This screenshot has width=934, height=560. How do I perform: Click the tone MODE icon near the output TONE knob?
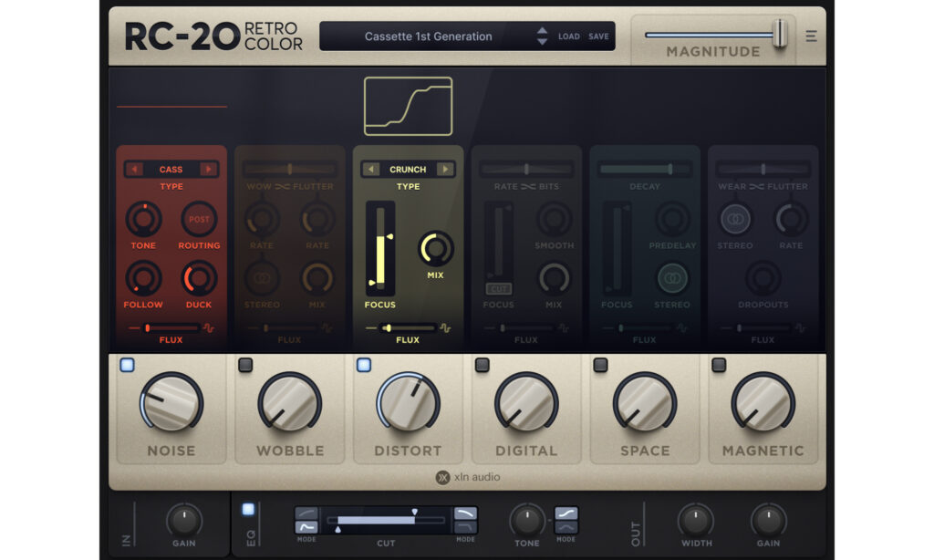click(565, 520)
